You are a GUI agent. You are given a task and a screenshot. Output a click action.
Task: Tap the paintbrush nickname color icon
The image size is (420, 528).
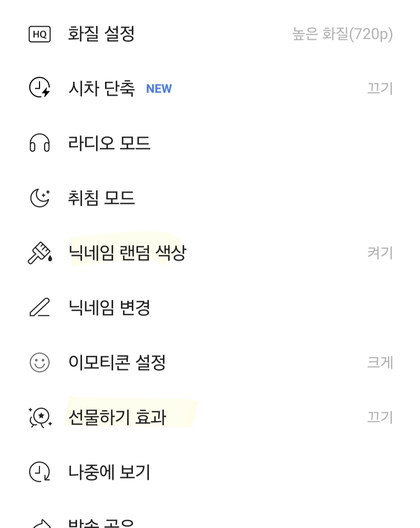[40, 253]
